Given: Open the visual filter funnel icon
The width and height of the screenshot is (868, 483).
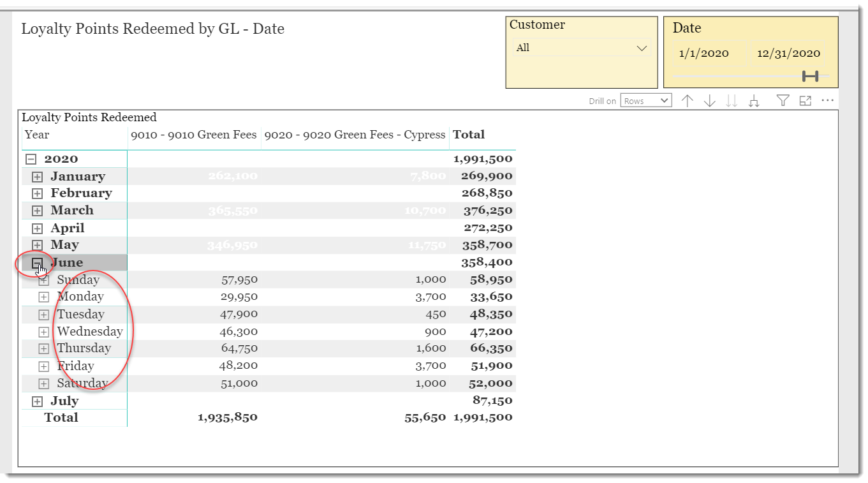Looking at the screenshot, I should [783, 100].
